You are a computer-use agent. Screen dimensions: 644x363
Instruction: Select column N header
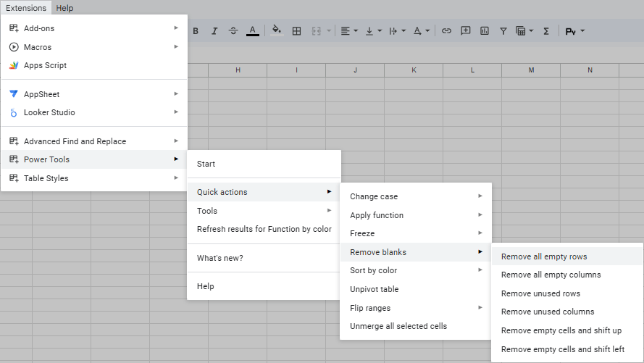pos(590,70)
